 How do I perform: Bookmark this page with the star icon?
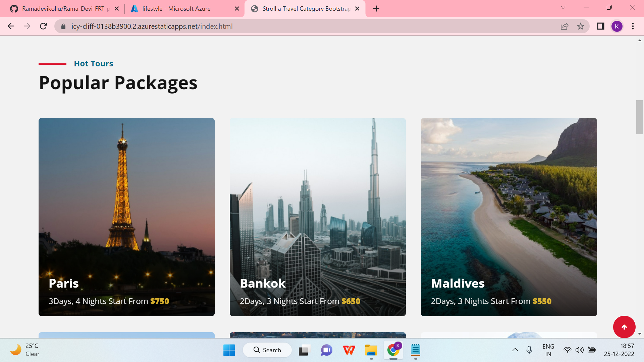[x=581, y=26]
